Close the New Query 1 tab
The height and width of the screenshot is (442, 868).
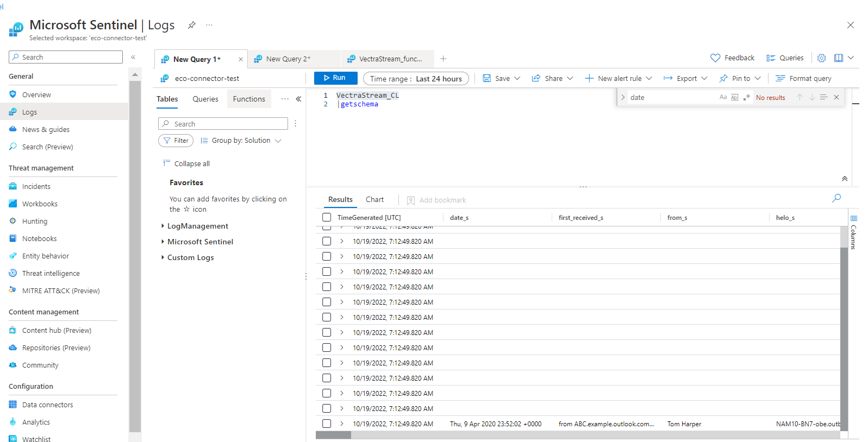[241, 59]
